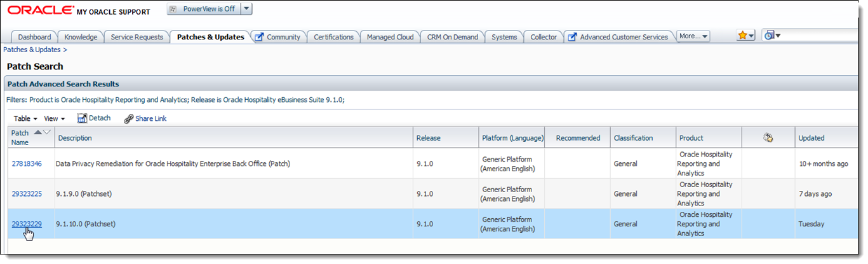Viewport: 868px width, 264px height.
Task: Open the recent search clock dropdown
Action: [x=772, y=36]
